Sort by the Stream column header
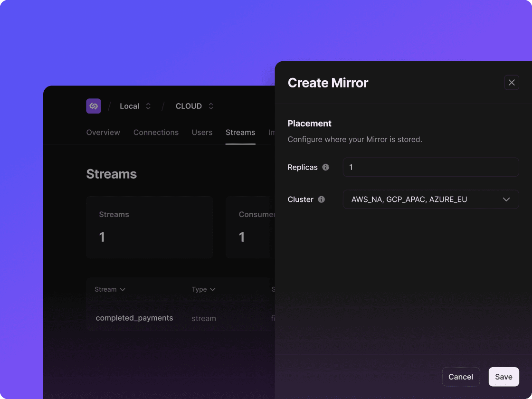This screenshot has height=399, width=532. pos(110,289)
